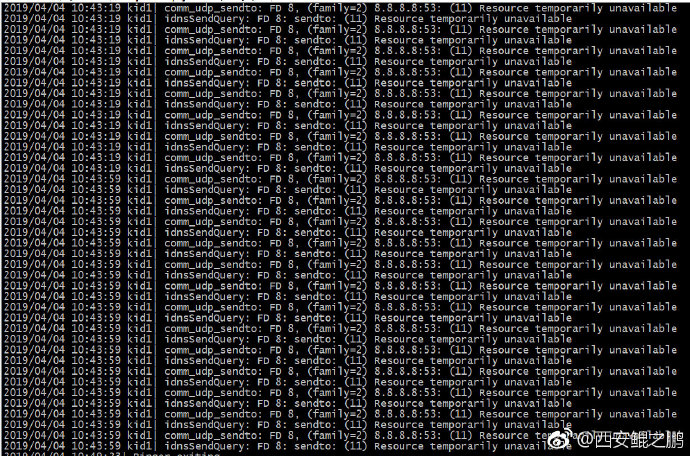Select the topmost idnsSendQuery entry
The width and height of the screenshot is (690, 456).
pyautogui.click(x=368, y=19)
